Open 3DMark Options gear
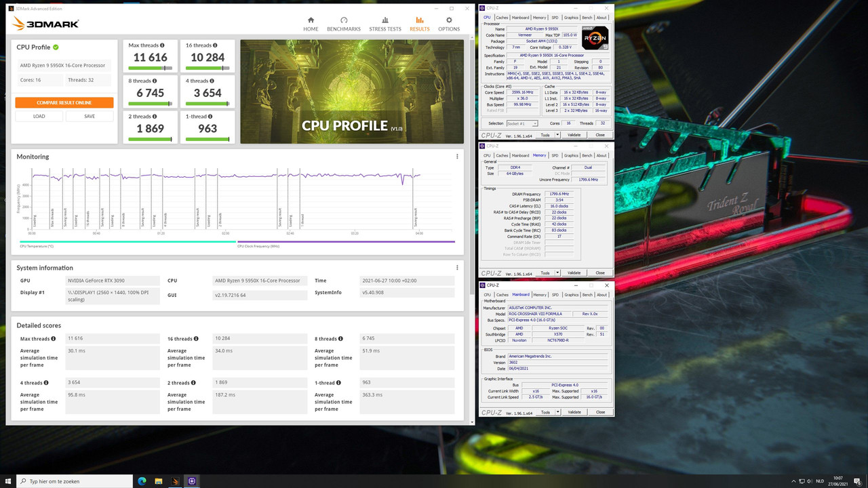868x488 pixels. click(x=449, y=24)
